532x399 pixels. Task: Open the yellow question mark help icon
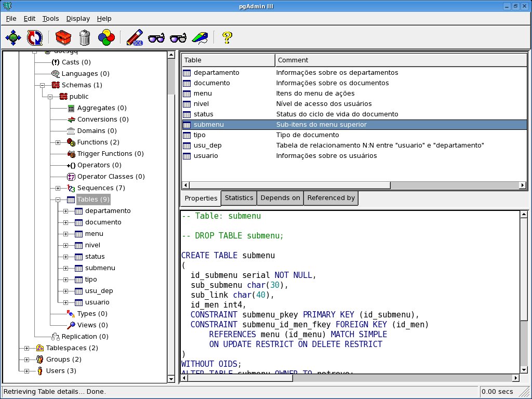(x=227, y=37)
